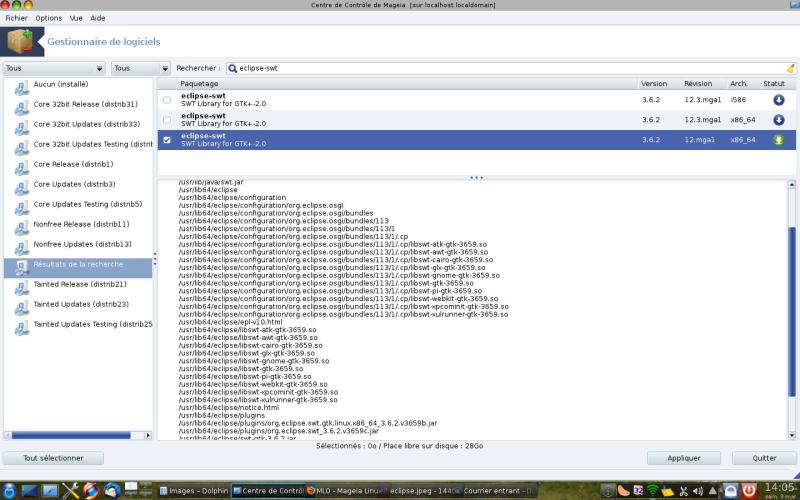Sort by the Paquetage column header
This screenshot has width=800, height=500.
coord(397,84)
